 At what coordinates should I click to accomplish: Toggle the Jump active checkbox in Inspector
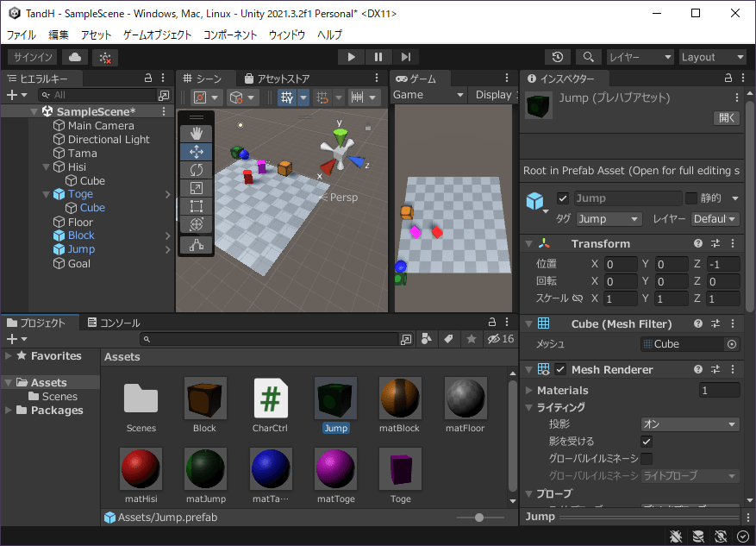click(562, 198)
